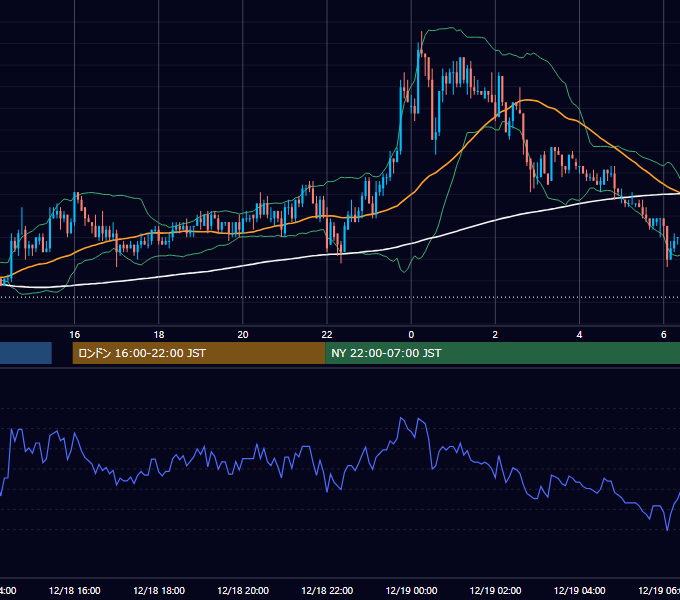This screenshot has width=680, height=600.
Task: Click the 2 hour label on the price chart axis
Action: tap(495, 335)
